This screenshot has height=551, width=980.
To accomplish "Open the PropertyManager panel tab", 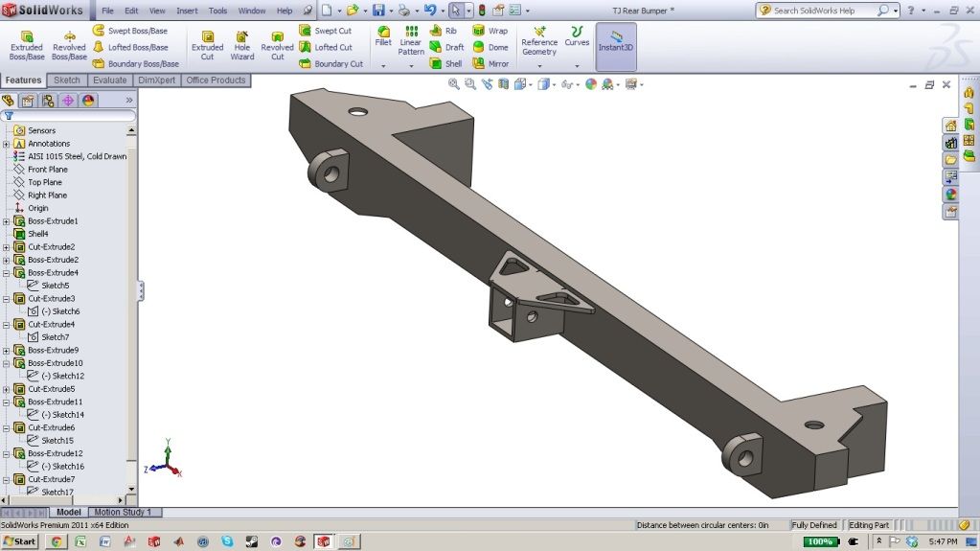I will tap(28, 100).
